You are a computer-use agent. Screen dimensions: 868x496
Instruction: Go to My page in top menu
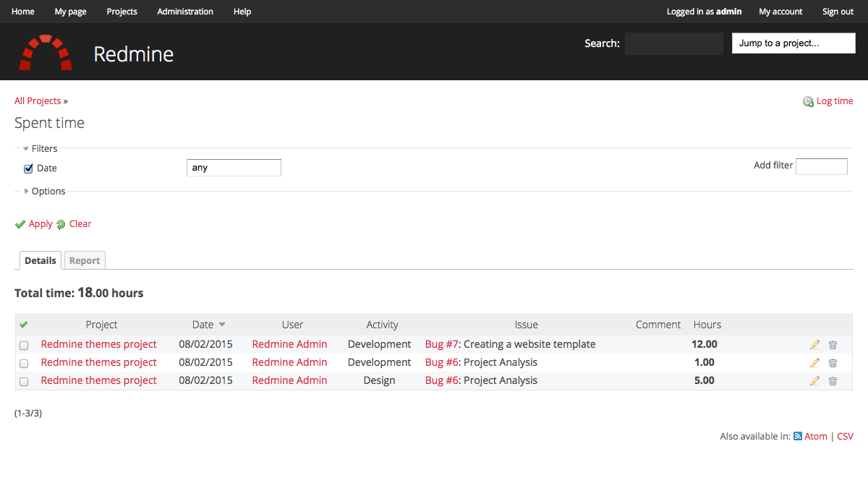[71, 12]
